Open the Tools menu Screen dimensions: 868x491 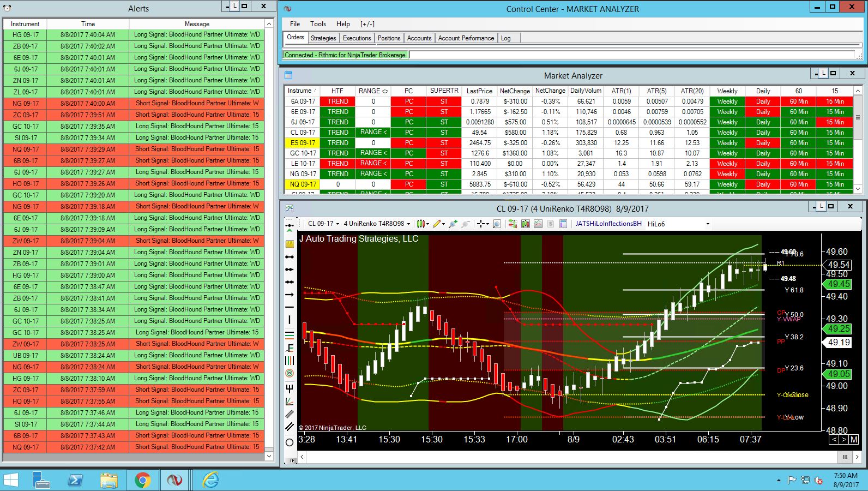coord(318,24)
